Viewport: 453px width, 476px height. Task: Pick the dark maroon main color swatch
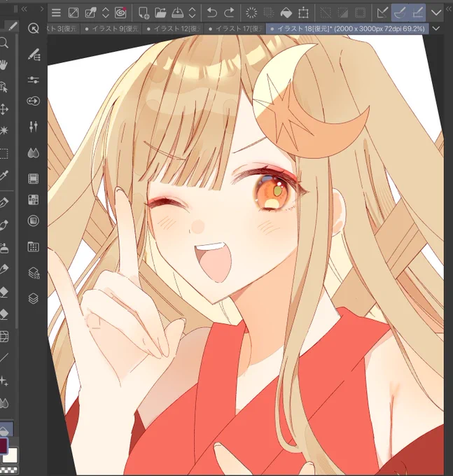(4, 446)
